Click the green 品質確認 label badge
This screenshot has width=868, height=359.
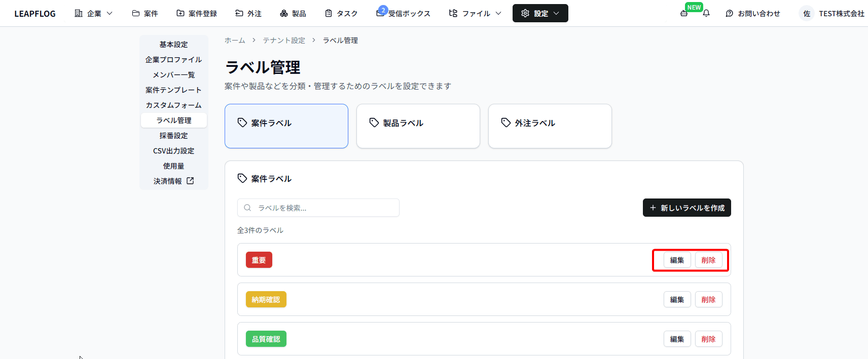click(x=266, y=339)
